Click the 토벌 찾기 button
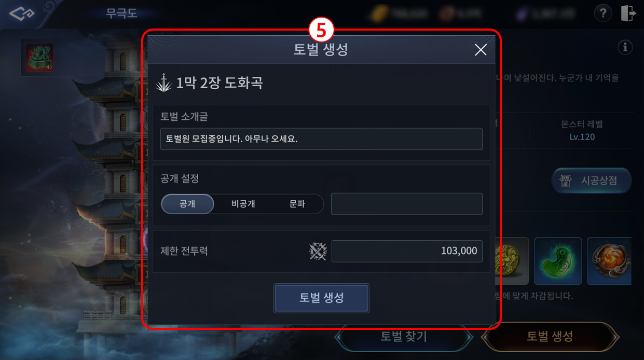Viewport: 644px width, 360px height. [x=404, y=336]
